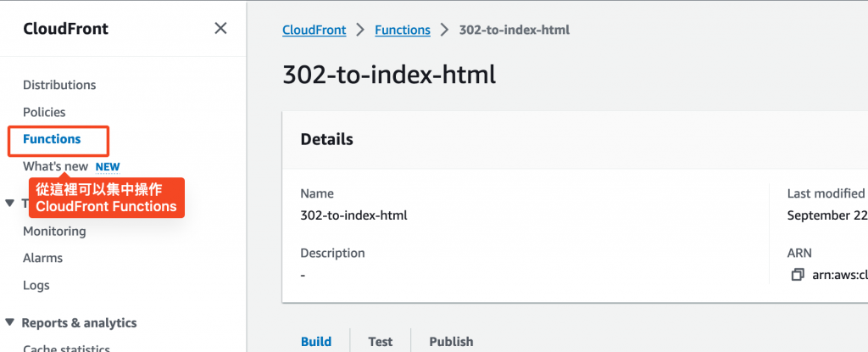
Task: View Logs in the sidebar
Action: pos(36,285)
